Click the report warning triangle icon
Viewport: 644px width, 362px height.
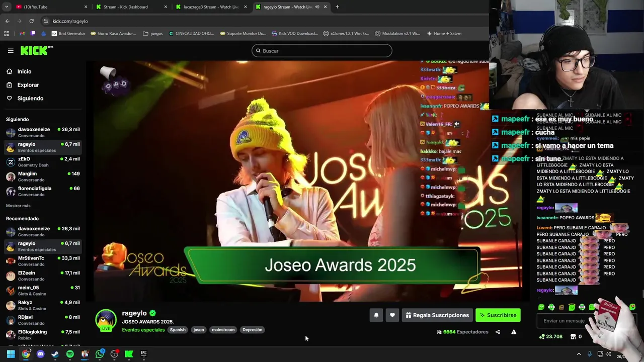tap(514, 332)
